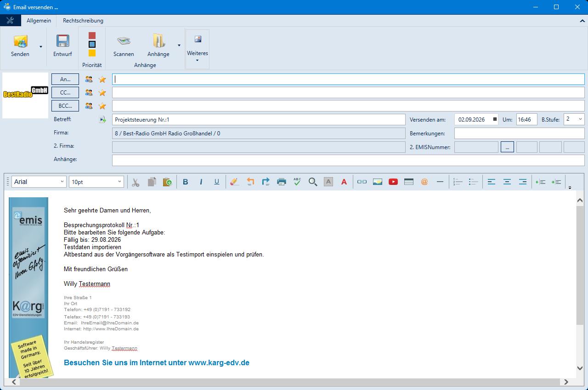This screenshot has height=390, width=588.
Task: Switch to Rechtschreibung tab
Action: point(83,21)
